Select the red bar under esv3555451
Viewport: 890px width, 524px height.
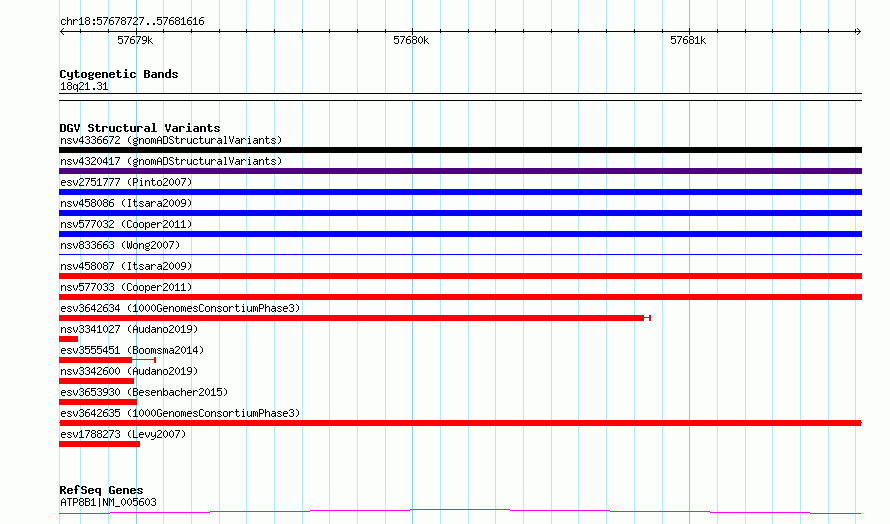click(x=107, y=360)
